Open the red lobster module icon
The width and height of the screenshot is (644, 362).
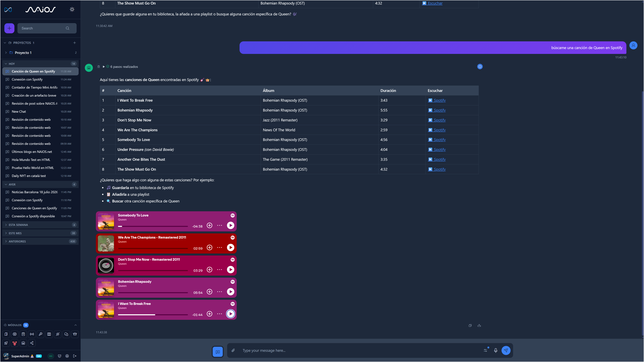(x=15, y=343)
